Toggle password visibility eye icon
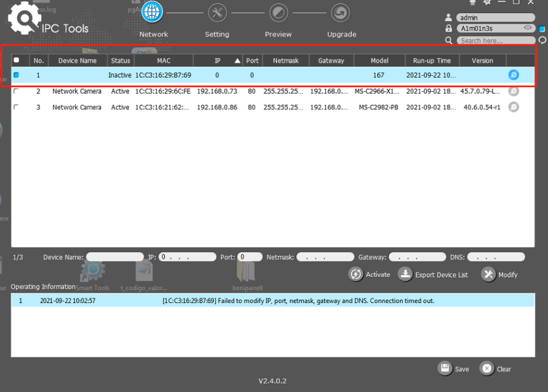 528,27
